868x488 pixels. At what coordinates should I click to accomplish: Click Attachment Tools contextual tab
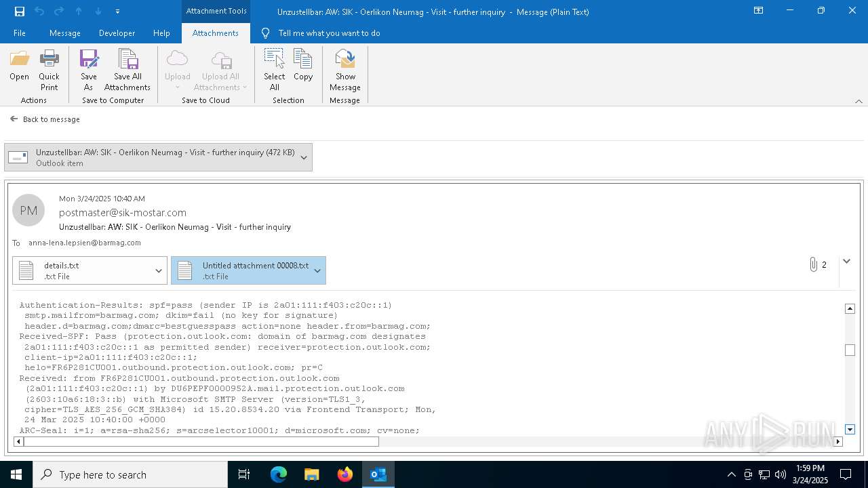click(x=216, y=11)
